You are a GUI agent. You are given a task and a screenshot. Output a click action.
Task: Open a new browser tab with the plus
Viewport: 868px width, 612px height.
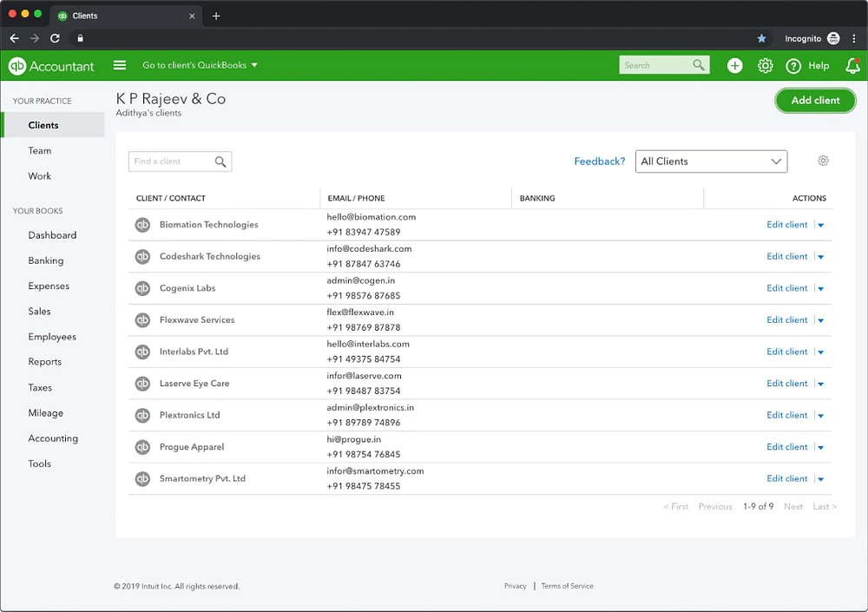[x=216, y=16]
